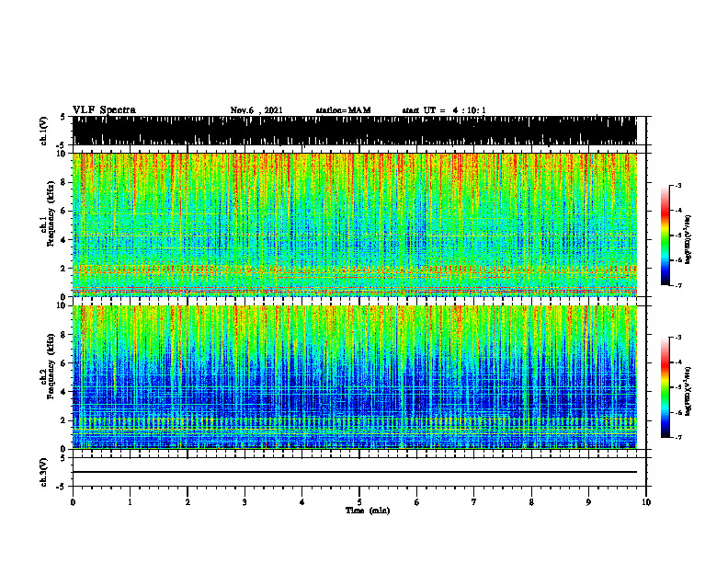Click the "-7" label on ch.1 color bar
The width and height of the screenshot is (728, 563).
[677, 285]
